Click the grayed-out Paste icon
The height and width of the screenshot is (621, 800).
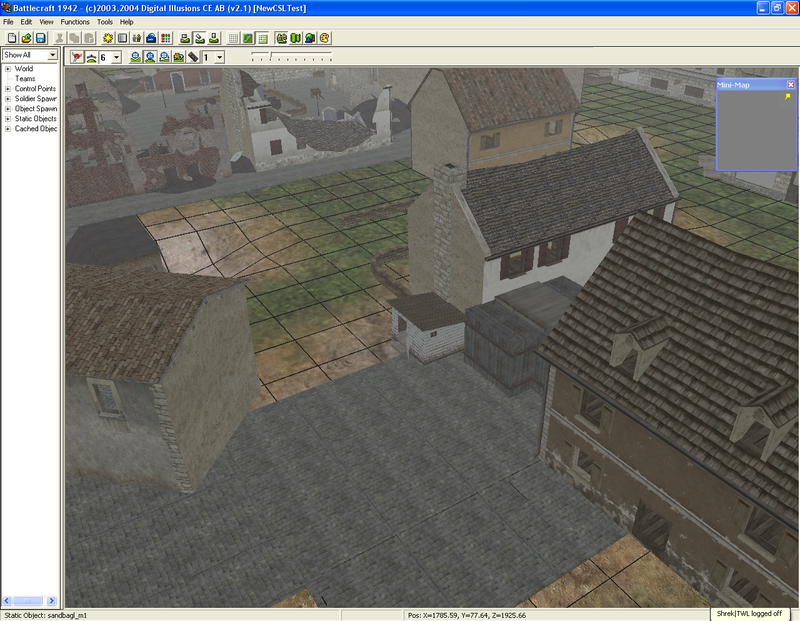pos(89,38)
